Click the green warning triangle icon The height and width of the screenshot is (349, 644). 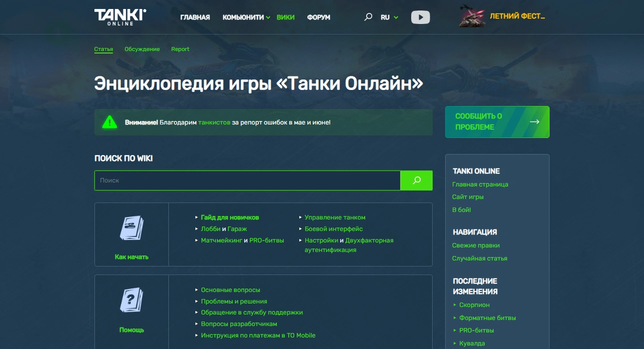(109, 122)
